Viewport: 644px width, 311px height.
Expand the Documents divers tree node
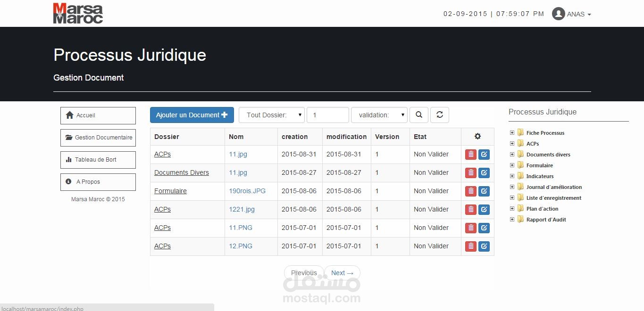pos(512,155)
